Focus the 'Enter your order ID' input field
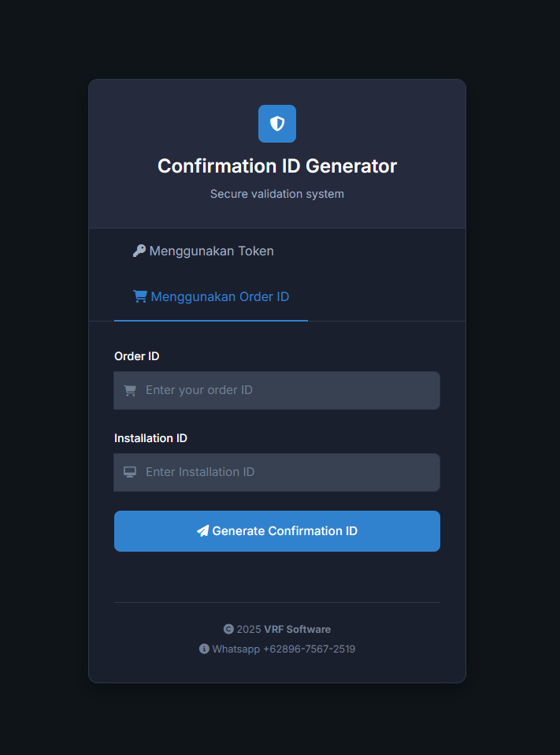The height and width of the screenshot is (755, 560). (x=277, y=390)
